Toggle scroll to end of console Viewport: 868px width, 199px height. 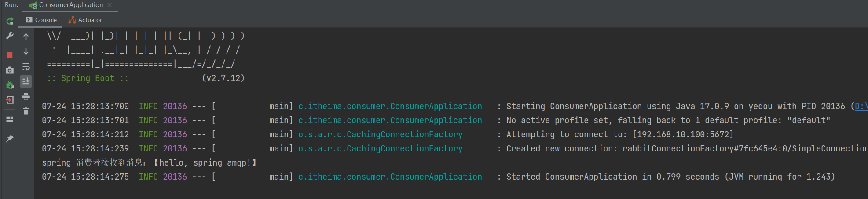26,81
